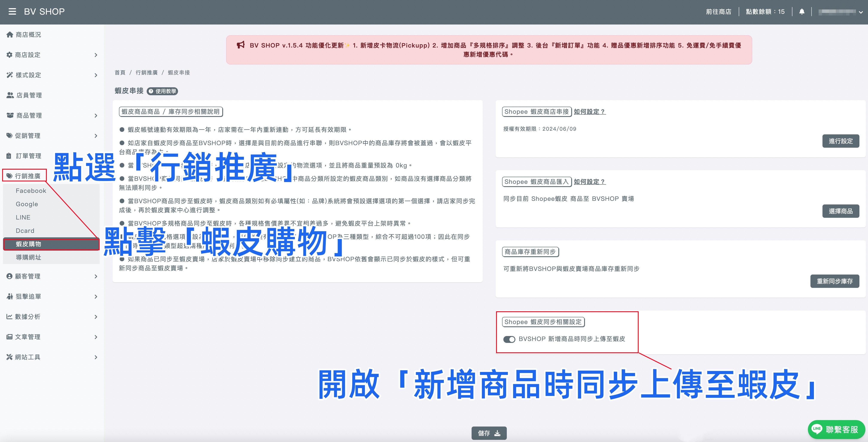Click the 網站工具 tools icon
The height and width of the screenshot is (442, 868).
[9, 357]
